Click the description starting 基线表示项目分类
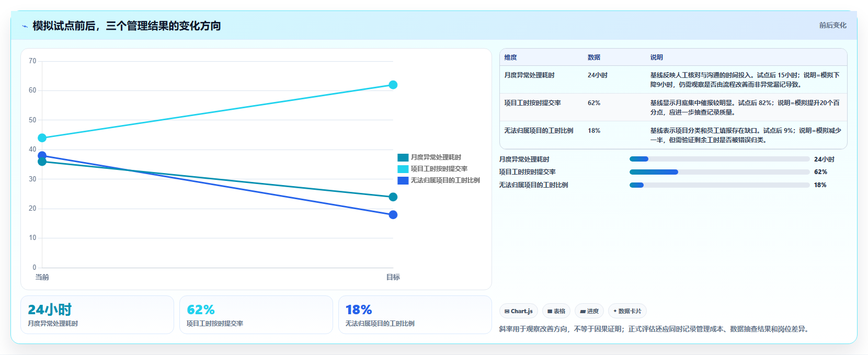Image resolution: width=868 pixels, height=355 pixels. [746, 135]
